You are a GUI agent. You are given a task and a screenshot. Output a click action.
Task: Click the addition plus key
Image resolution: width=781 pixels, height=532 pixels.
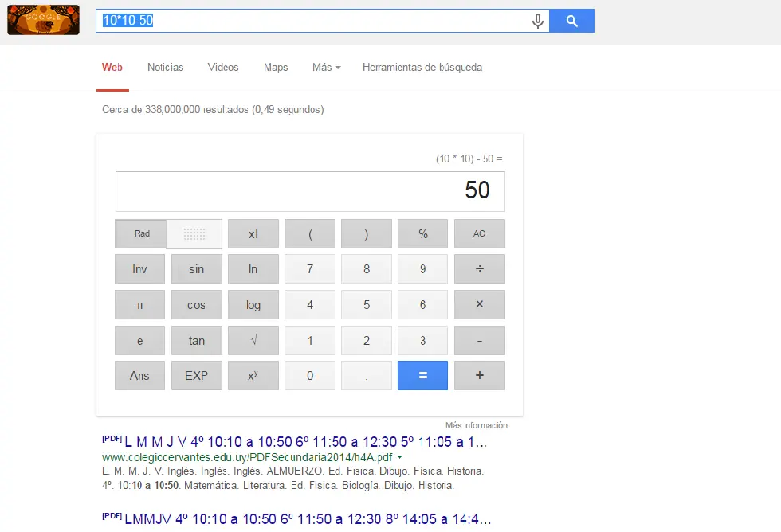[480, 376]
